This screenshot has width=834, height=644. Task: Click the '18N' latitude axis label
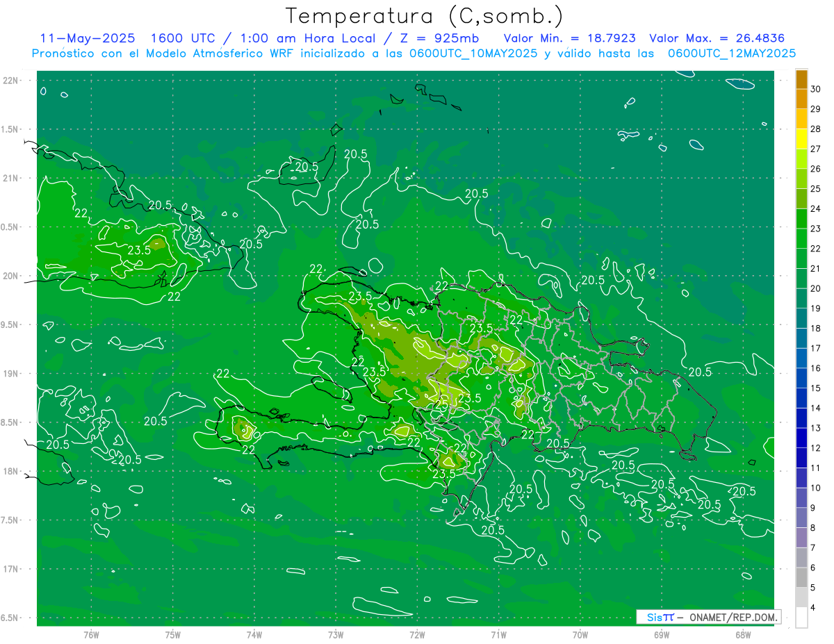[x=11, y=471]
